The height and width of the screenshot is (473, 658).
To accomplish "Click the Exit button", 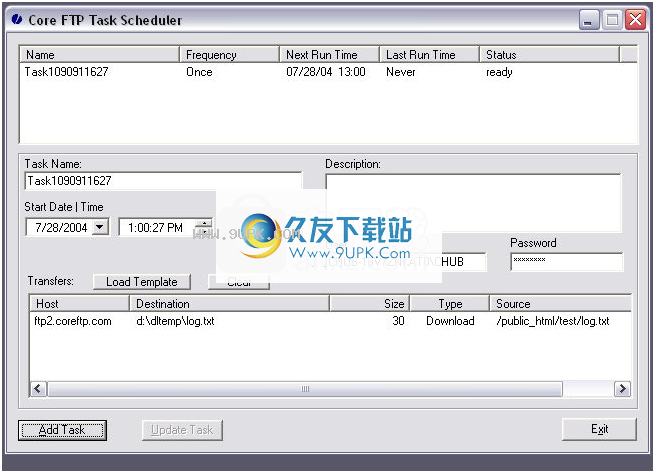I will [x=599, y=429].
